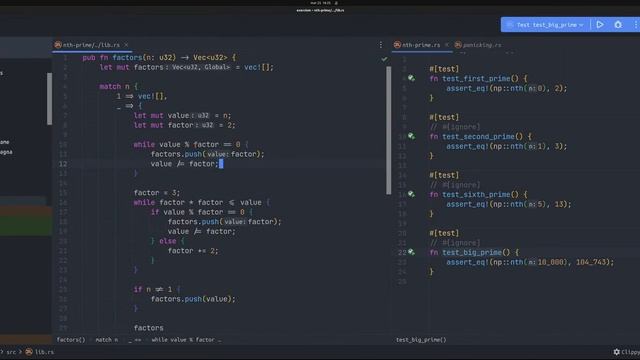Open the left editor tab options menu
The height and width of the screenshot is (360, 640).
381,45
